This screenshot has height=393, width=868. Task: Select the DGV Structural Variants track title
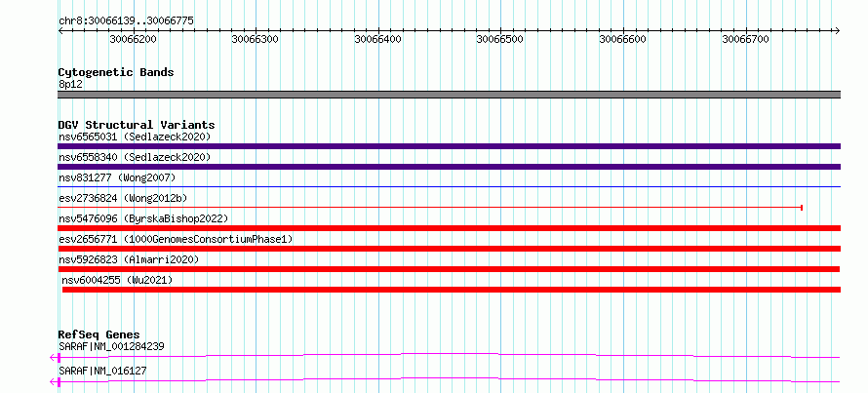(x=137, y=125)
